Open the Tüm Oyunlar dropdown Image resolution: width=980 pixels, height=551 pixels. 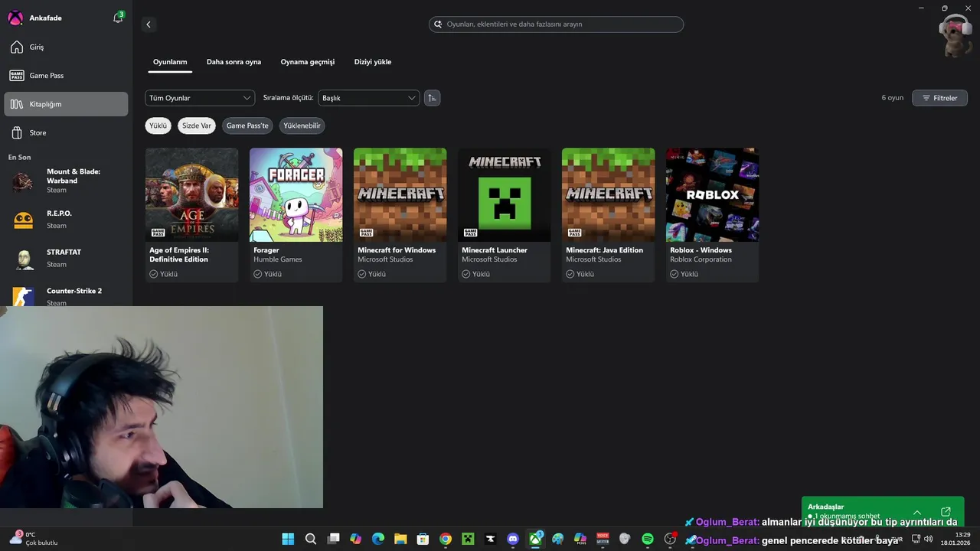tap(200, 98)
